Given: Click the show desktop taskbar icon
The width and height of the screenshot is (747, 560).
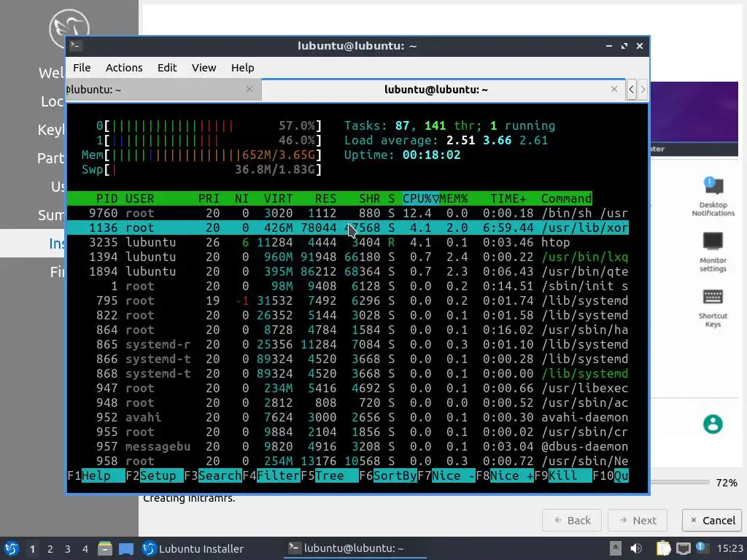Looking at the screenshot, I should [x=125, y=548].
